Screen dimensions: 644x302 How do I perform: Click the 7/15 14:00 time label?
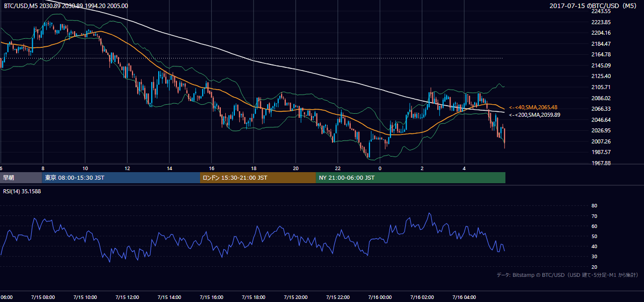(169, 297)
